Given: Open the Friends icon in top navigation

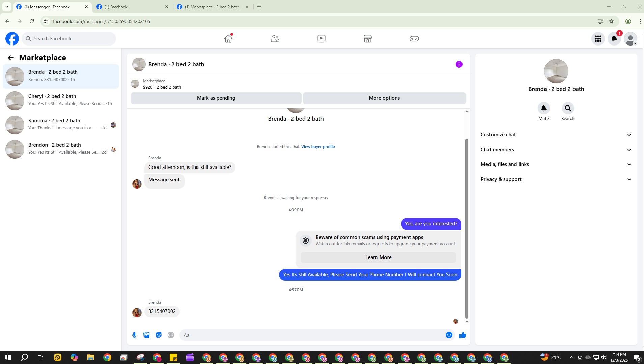Looking at the screenshot, I should (275, 39).
